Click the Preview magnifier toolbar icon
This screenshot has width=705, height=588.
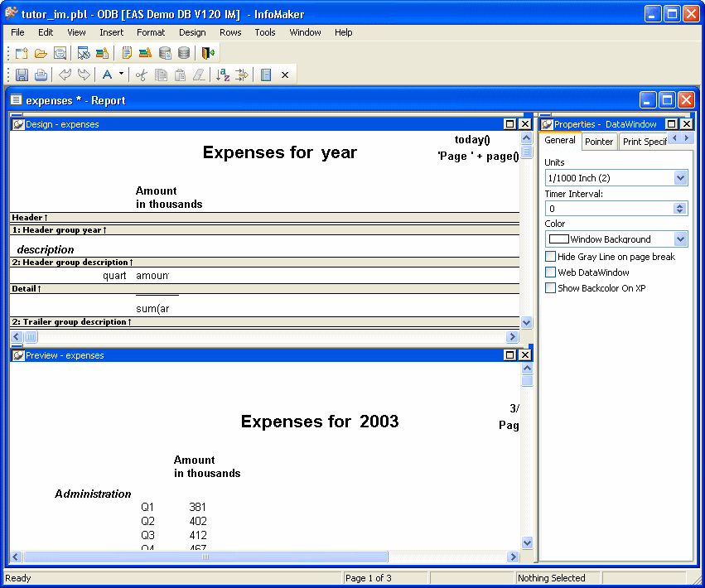(60, 53)
